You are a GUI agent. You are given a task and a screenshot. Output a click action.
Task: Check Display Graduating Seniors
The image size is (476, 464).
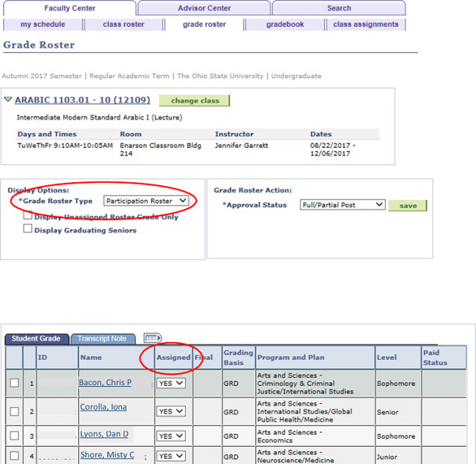[28, 228]
